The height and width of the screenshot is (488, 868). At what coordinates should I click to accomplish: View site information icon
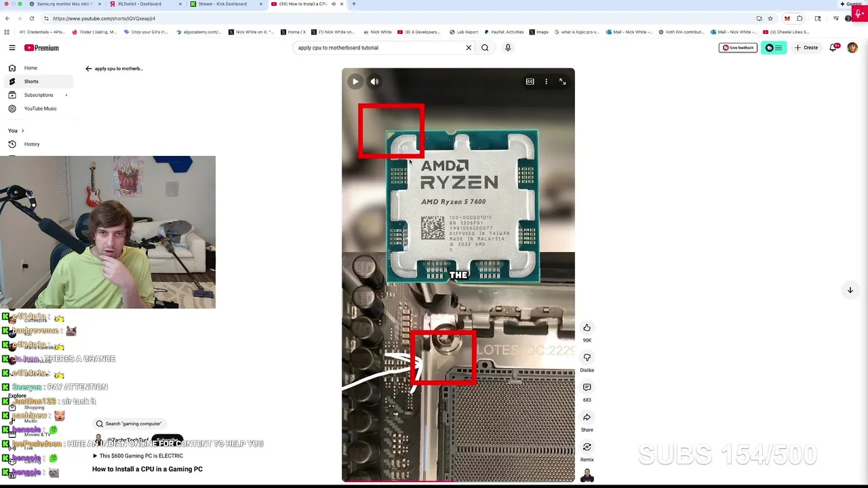[x=46, y=18]
